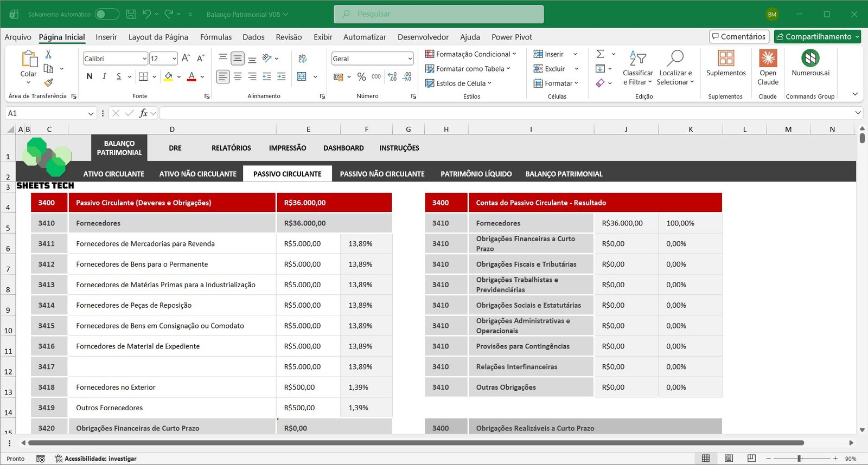This screenshot has width=868, height=465.
Task: Click the AutoSum sigma icon
Action: tap(600, 54)
